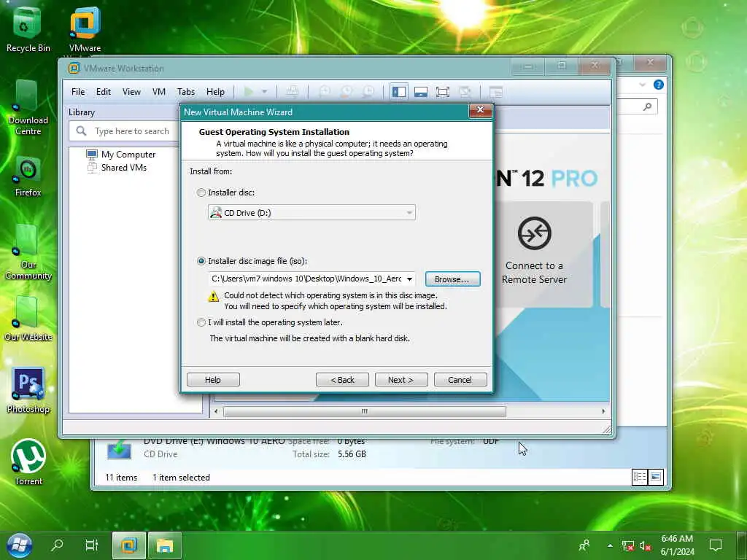
Task: Open the View menu
Action: tap(131, 92)
